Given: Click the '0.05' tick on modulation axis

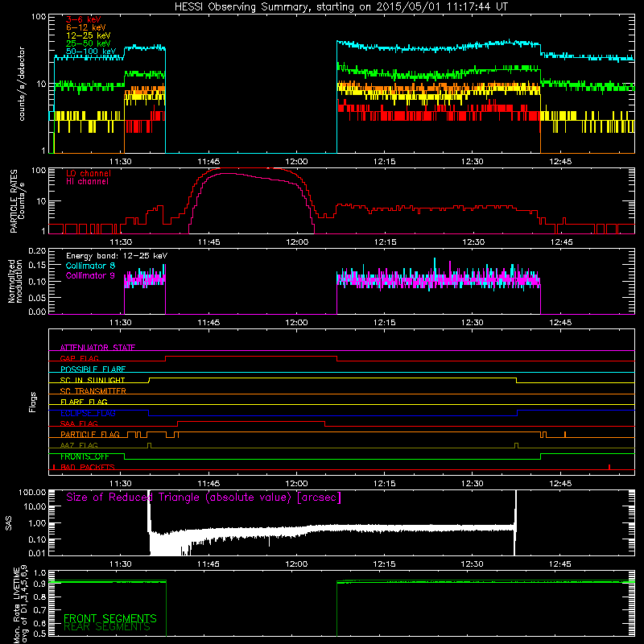Looking at the screenshot, I should click(x=37, y=298).
